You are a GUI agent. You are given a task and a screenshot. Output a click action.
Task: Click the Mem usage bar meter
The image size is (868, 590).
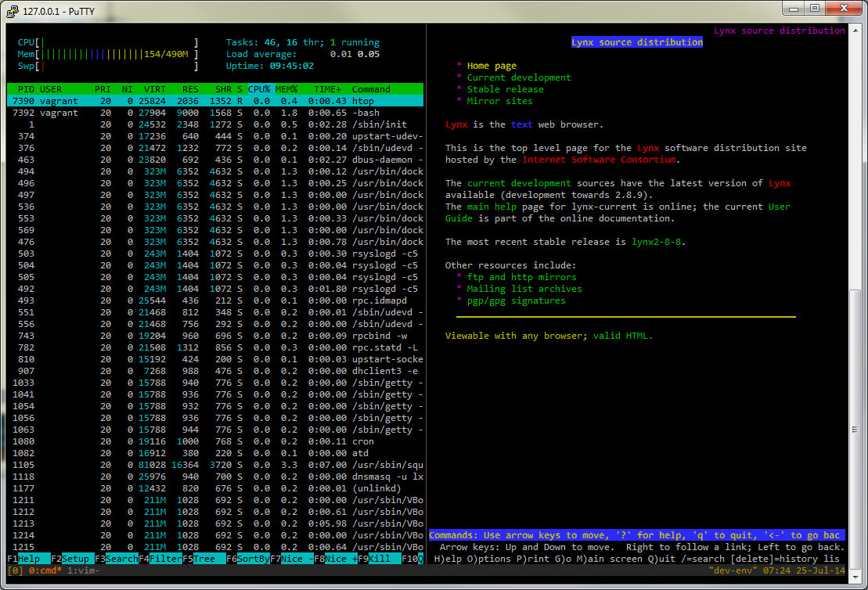108,54
